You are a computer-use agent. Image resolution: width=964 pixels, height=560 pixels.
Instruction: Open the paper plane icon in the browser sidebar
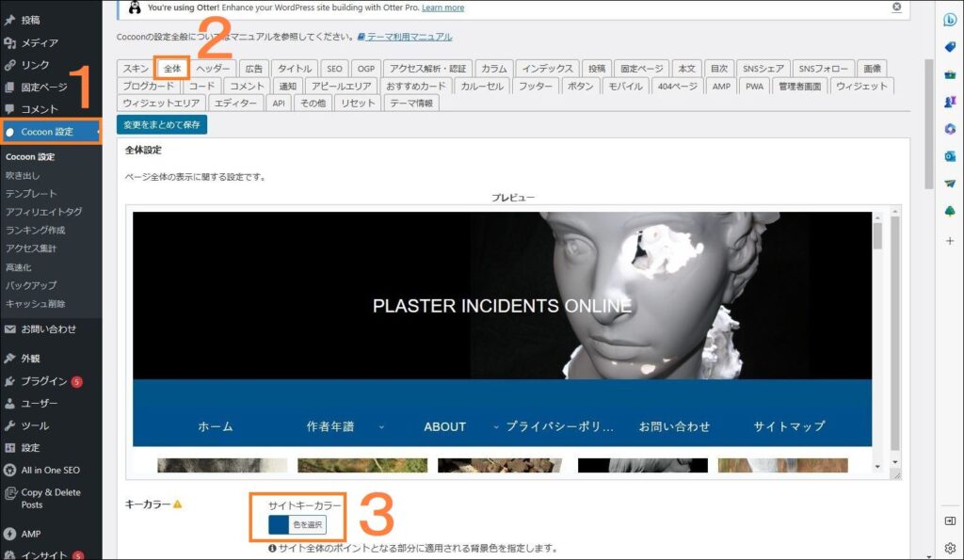[950, 184]
